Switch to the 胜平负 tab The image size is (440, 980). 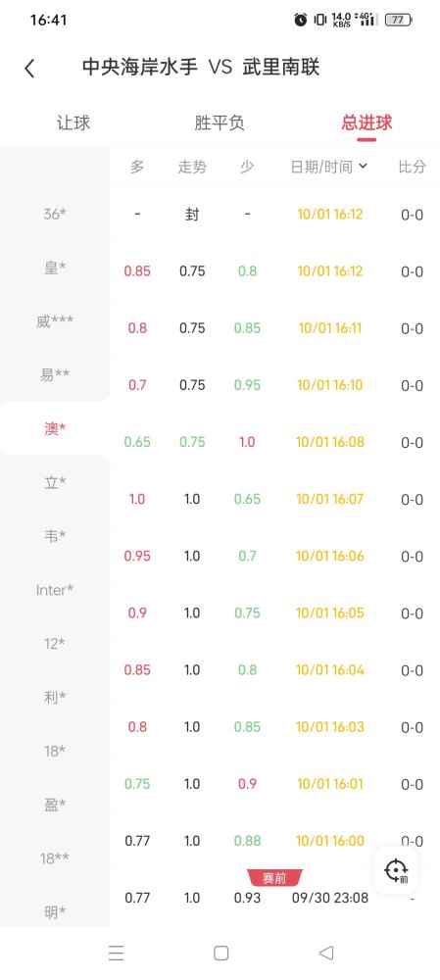pyautogui.click(x=220, y=122)
